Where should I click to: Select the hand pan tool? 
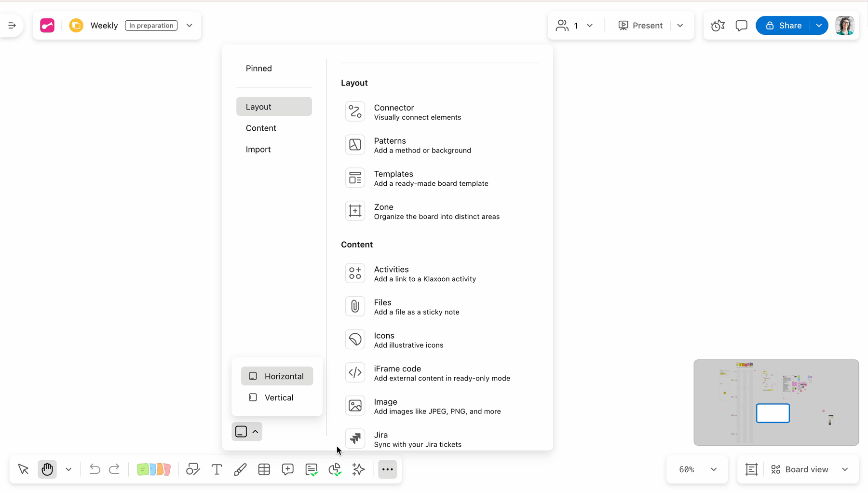pos(47,469)
